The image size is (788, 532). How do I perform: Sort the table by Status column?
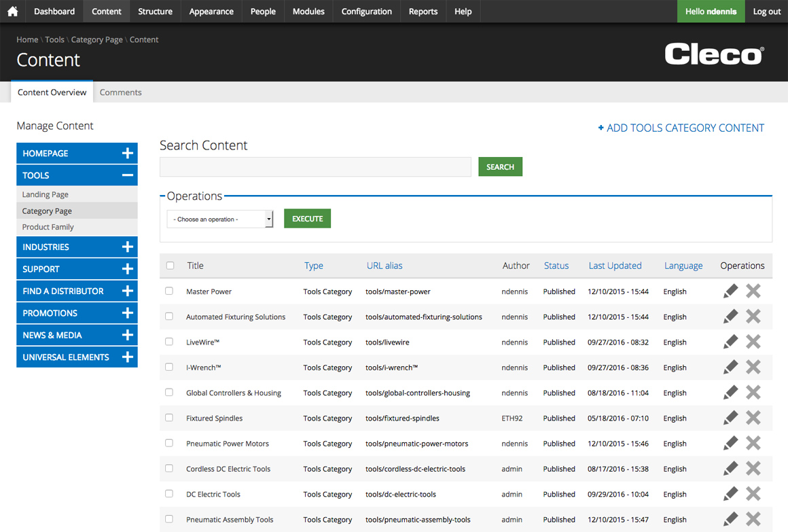point(556,266)
